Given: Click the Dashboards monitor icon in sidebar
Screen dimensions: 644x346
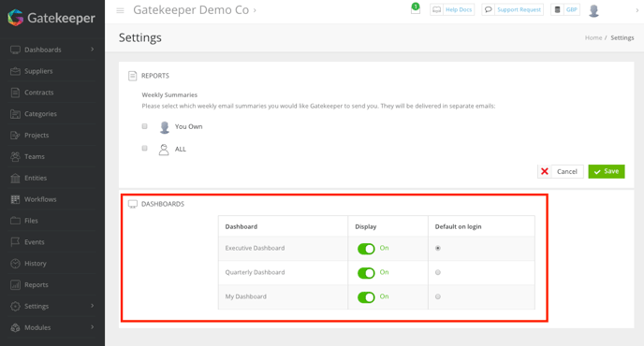Looking at the screenshot, I should [15, 50].
